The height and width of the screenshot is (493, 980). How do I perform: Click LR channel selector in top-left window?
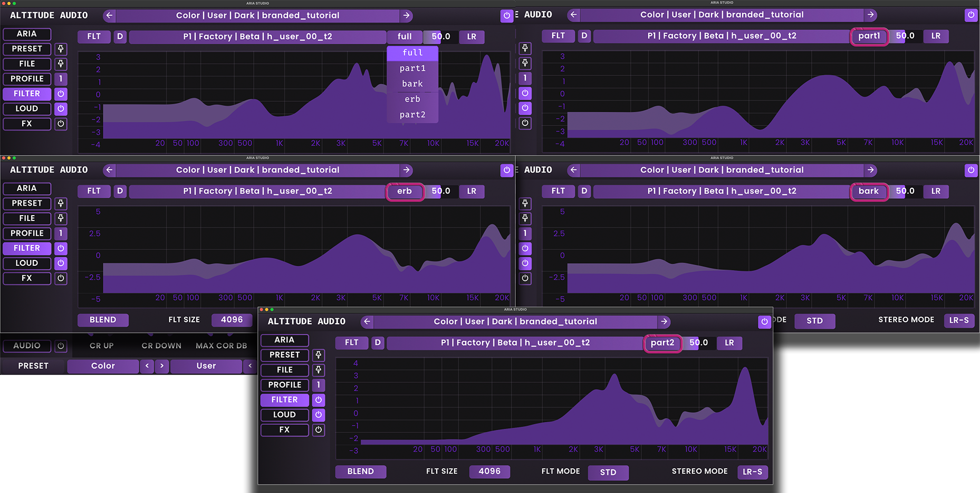tap(472, 36)
